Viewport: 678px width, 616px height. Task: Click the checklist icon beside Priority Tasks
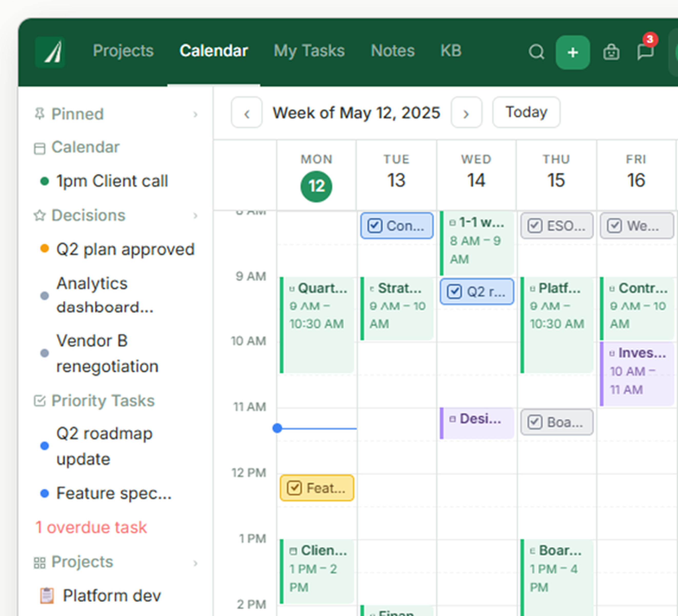[x=40, y=401]
